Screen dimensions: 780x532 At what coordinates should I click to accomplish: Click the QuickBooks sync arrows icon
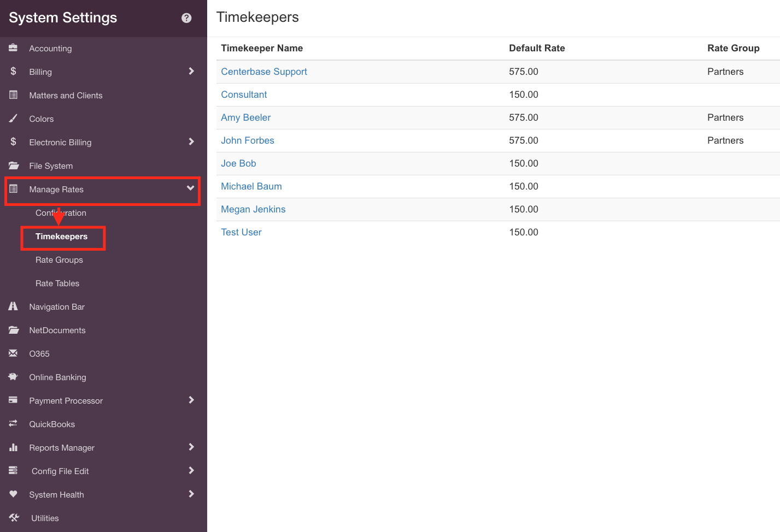coord(13,424)
